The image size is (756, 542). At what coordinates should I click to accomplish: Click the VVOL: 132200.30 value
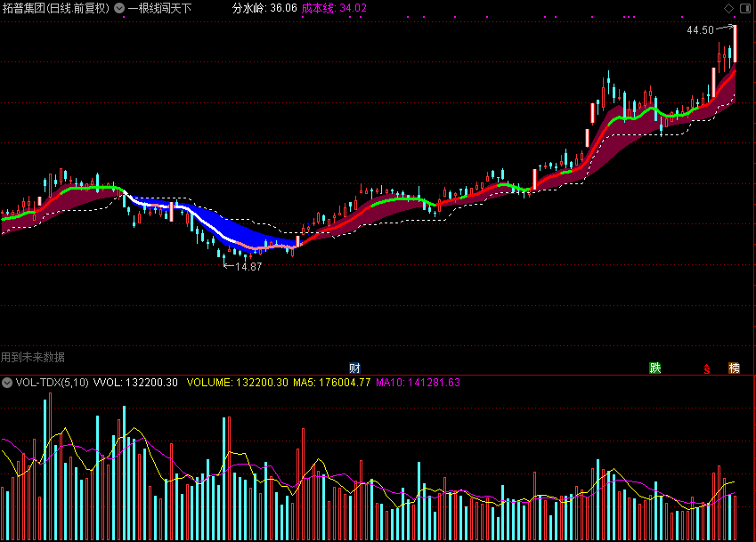pos(135,383)
